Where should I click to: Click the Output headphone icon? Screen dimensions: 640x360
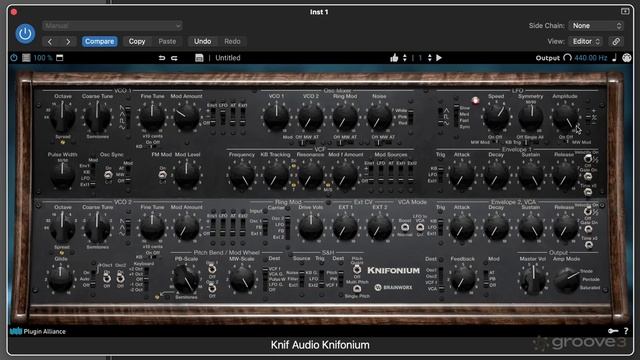567,58
